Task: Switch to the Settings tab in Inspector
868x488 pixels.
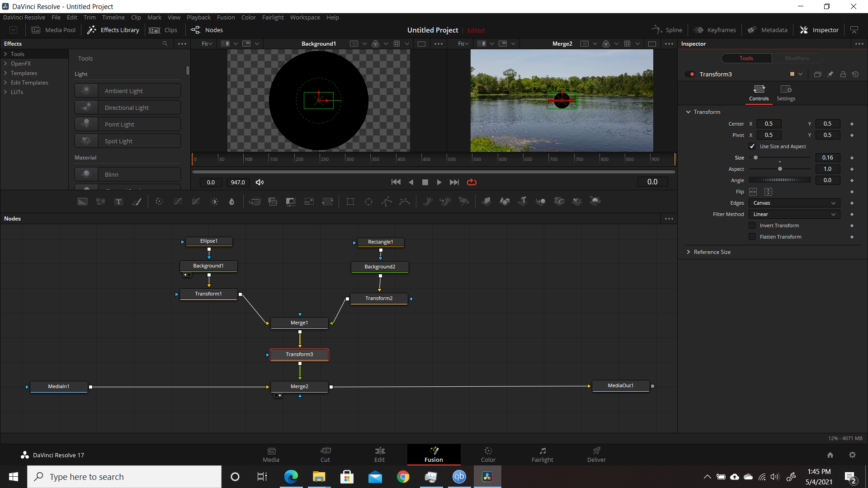Action: (x=786, y=93)
